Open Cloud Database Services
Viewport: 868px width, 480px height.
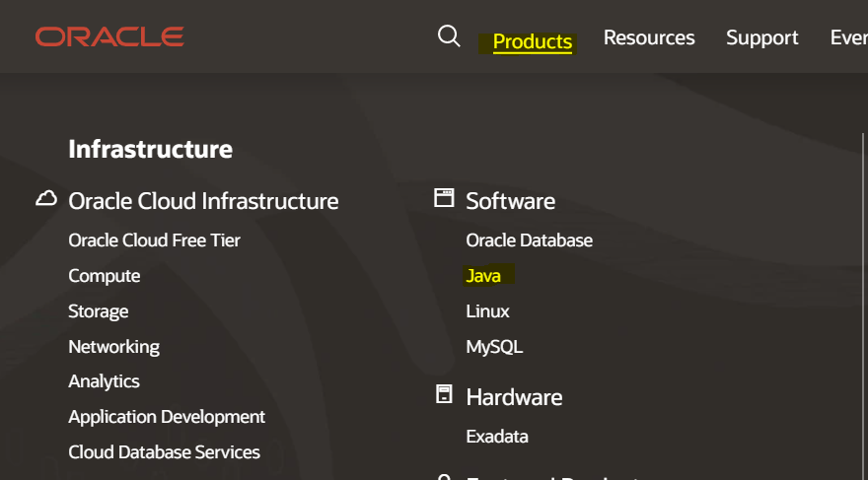[165, 452]
